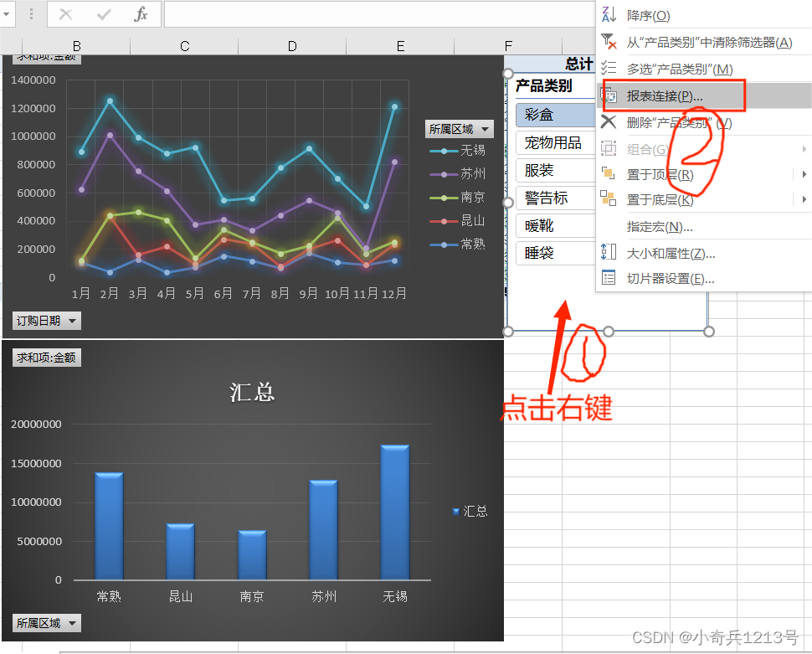This screenshot has height=654, width=812.
Task: Click 无锡 legend entry in line chart
Action: [458, 150]
